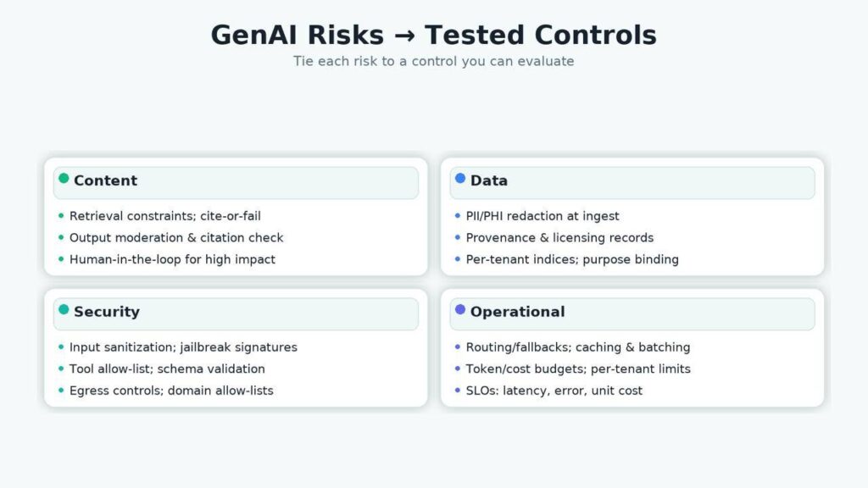Click "Provenance & licensing records" text
Image resolution: width=868 pixels, height=488 pixels.
(559, 238)
